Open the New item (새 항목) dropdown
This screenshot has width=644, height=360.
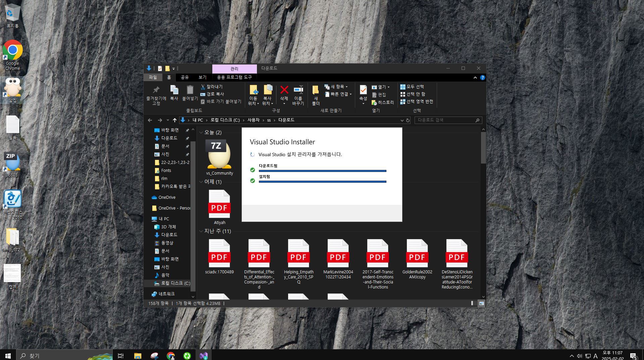click(336, 87)
